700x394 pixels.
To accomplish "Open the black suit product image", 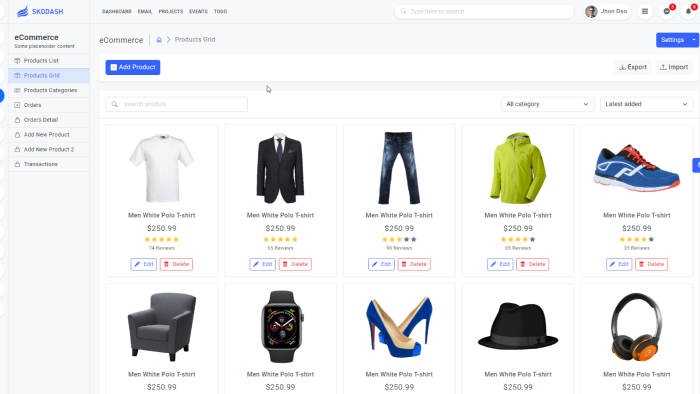I will point(280,168).
